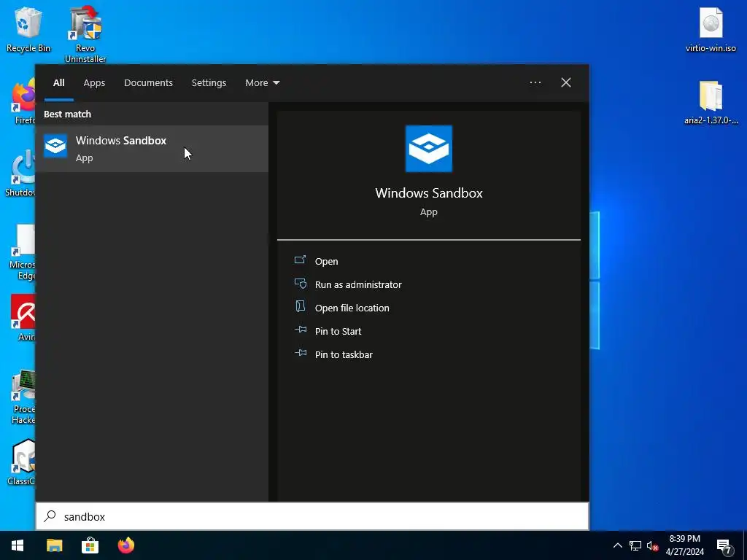Select Pin to Start

(338, 332)
